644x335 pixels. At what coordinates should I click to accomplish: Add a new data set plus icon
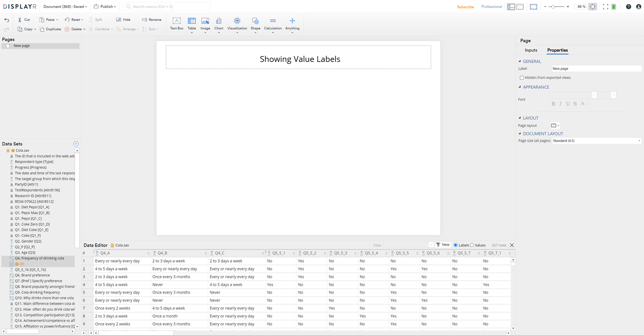tap(76, 144)
